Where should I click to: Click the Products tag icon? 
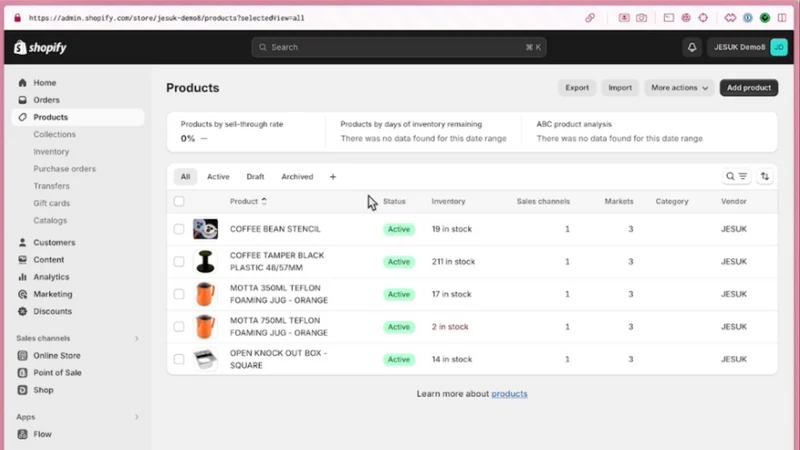[22, 117]
